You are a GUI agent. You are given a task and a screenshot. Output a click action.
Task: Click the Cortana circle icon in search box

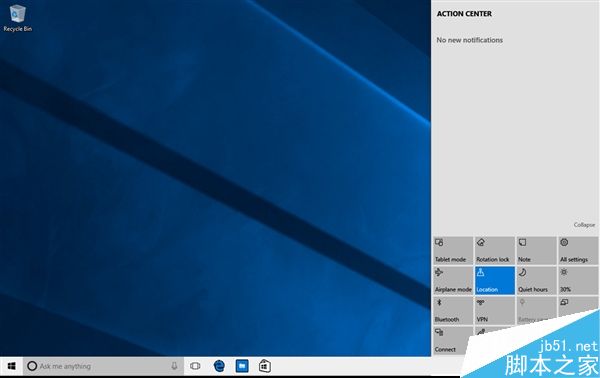(32, 366)
